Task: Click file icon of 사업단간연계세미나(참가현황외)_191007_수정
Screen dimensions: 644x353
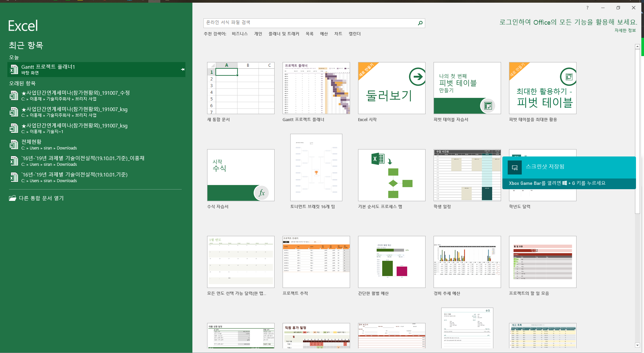Action: point(14,95)
